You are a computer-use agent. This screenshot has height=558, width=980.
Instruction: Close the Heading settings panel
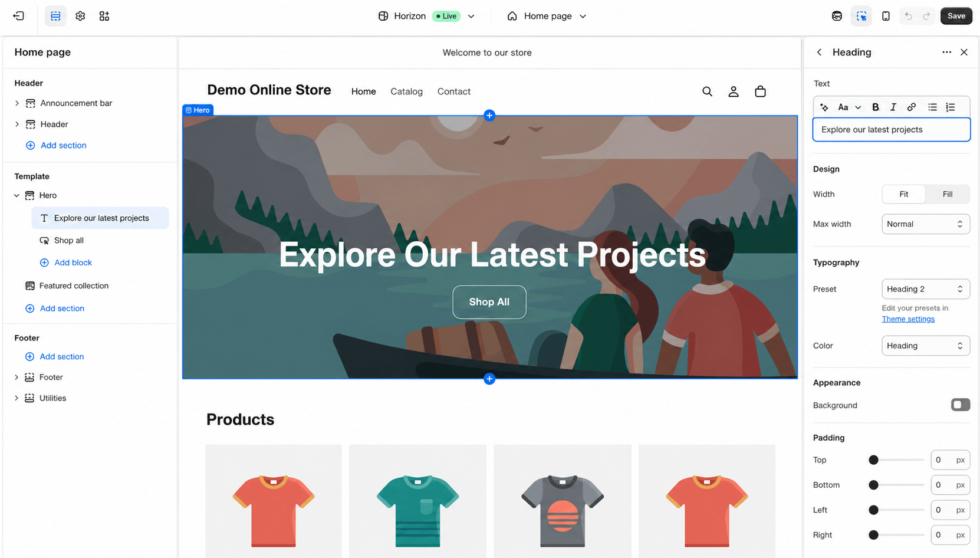coord(964,52)
